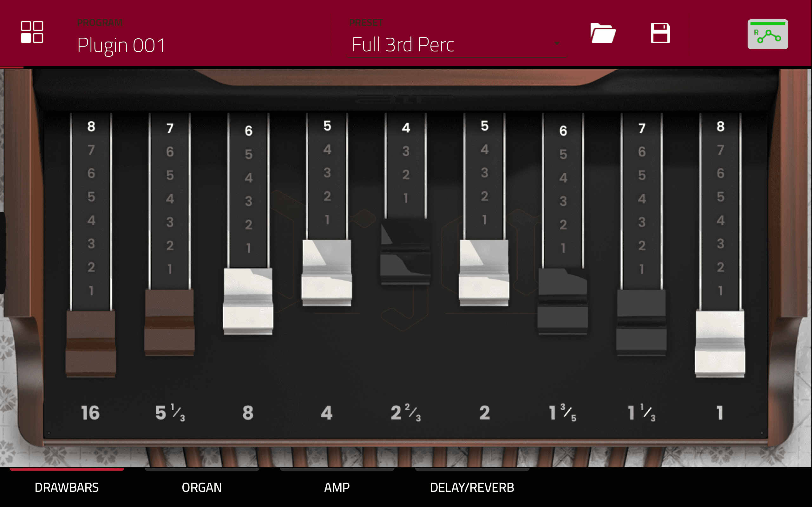Expand the Full 3rd Perc preset dropdown
Screen dimensions: 812x507
(458, 44)
